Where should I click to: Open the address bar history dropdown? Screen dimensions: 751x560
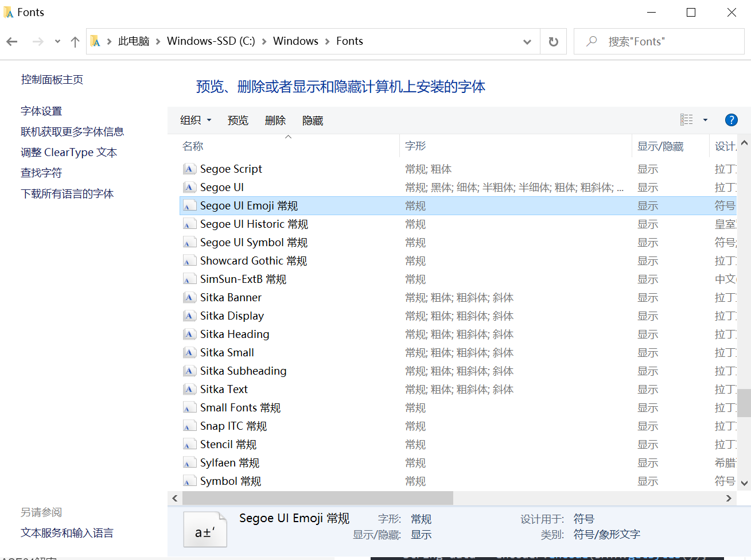coord(527,41)
